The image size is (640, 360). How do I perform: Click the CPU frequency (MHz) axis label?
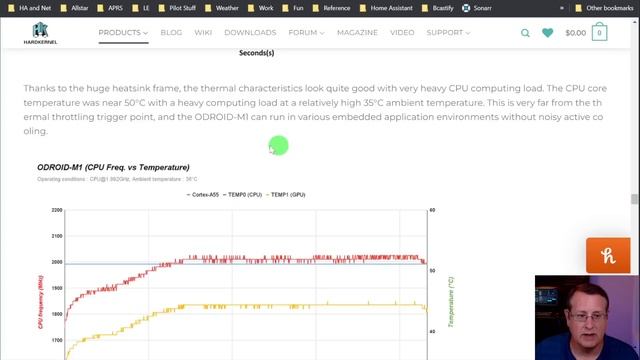click(x=40, y=302)
